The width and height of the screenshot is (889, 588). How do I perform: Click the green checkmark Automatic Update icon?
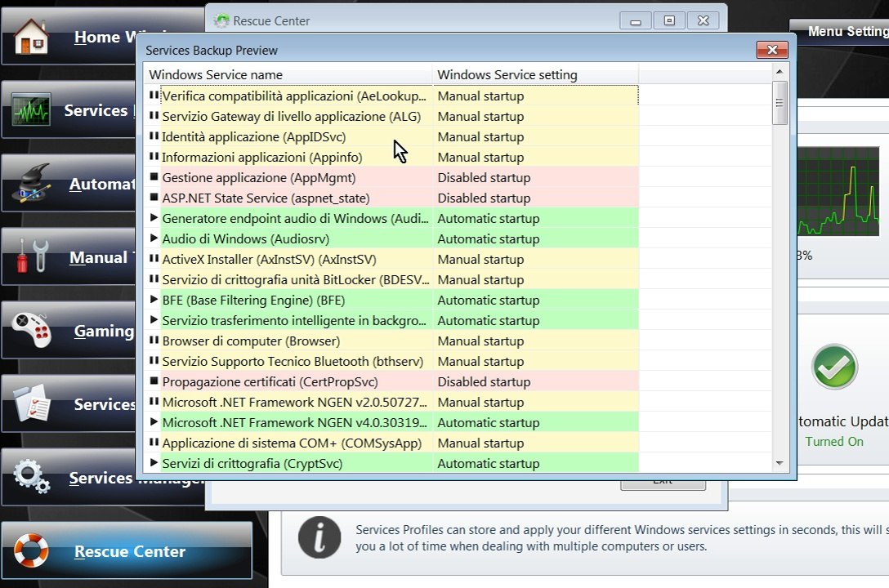coord(834,367)
